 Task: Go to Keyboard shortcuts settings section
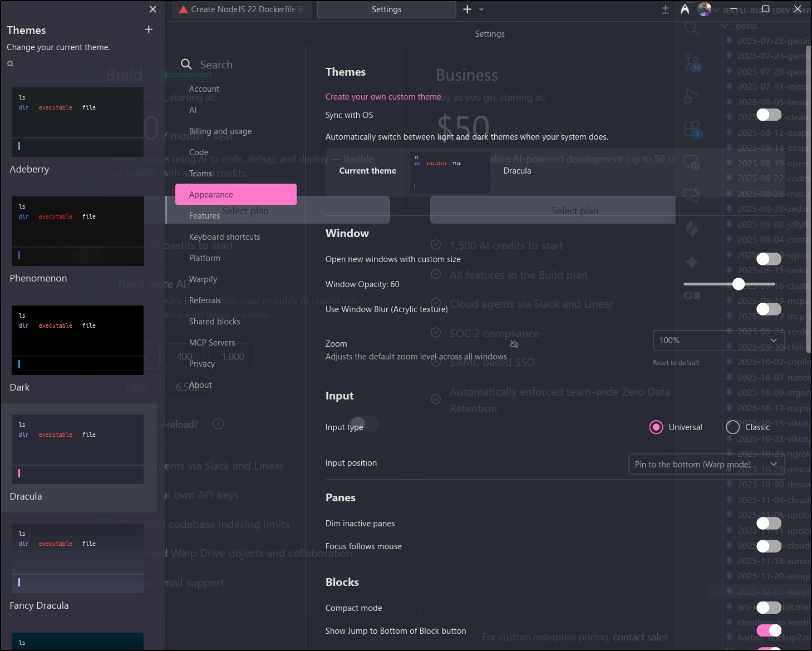click(x=224, y=237)
